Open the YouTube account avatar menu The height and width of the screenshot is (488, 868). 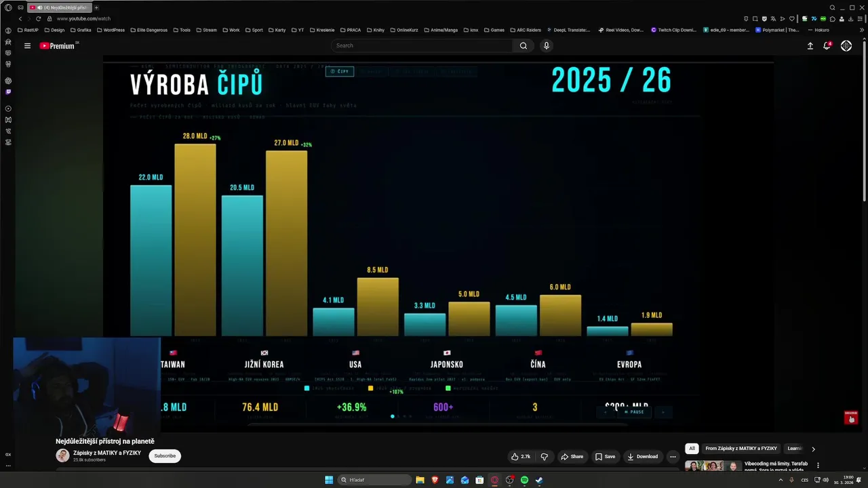tap(846, 45)
